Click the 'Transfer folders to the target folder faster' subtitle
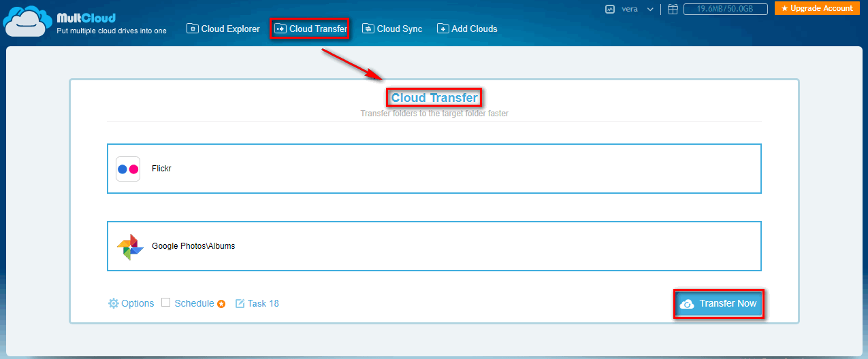This screenshot has width=868, height=359. (x=434, y=114)
